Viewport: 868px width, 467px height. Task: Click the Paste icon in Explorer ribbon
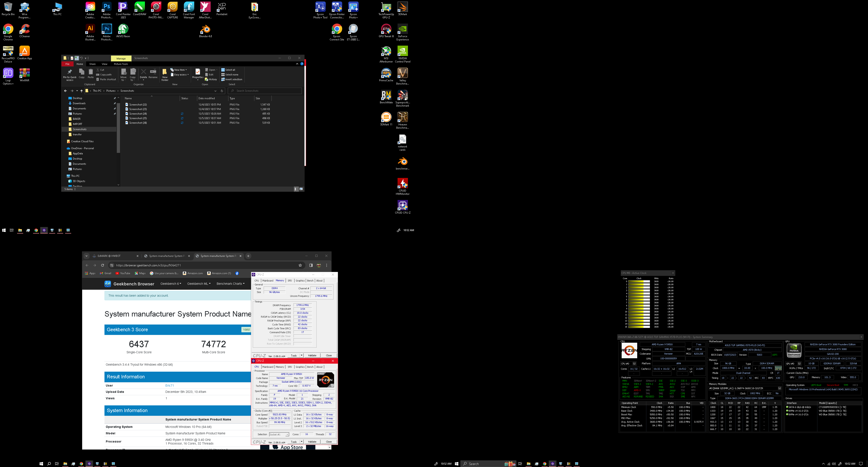click(91, 74)
